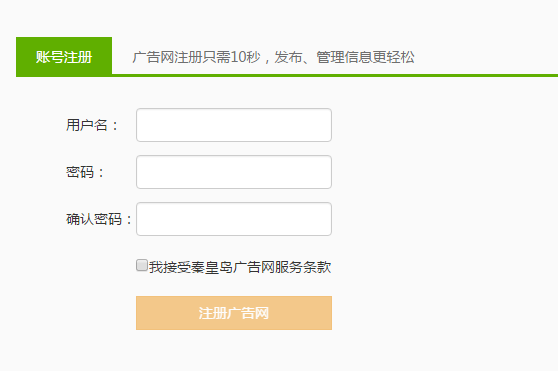Place cursor in the username box
The image size is (558, 371).
click(x=234, y=125)
